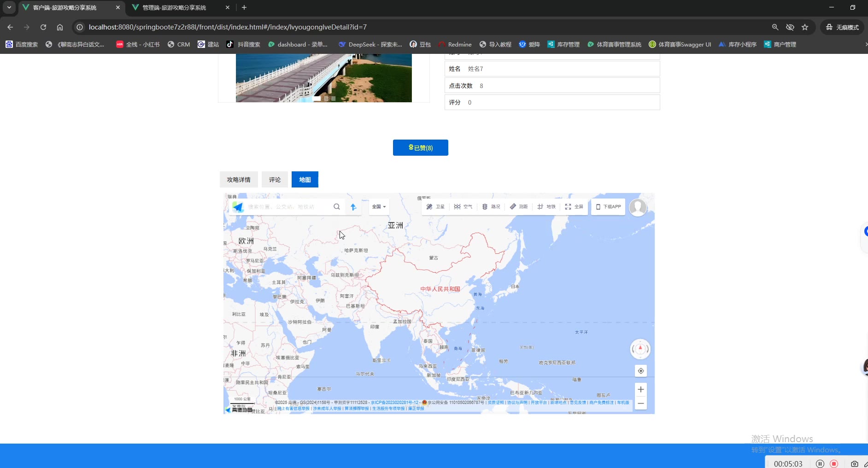The height and width of the screenshot is (468, 868).
Task: Open the 测距 distance measuring tool
Action: (x=519, y=207)
